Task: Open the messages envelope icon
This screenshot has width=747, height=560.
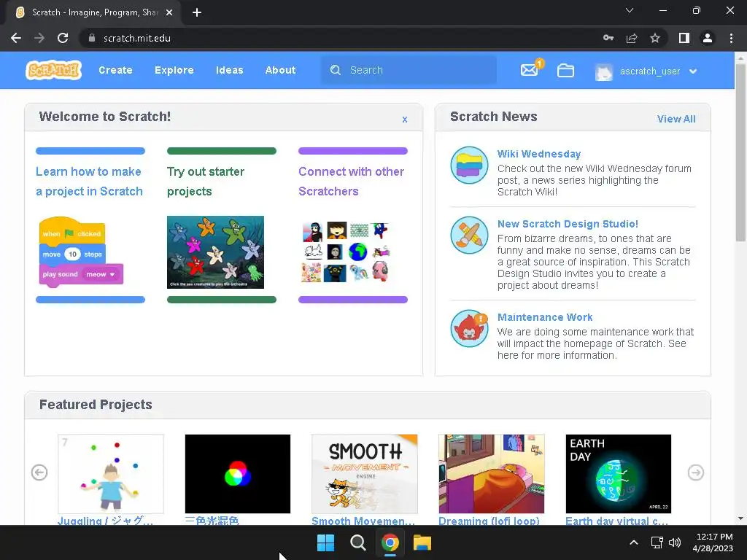Action: (530, 70)
